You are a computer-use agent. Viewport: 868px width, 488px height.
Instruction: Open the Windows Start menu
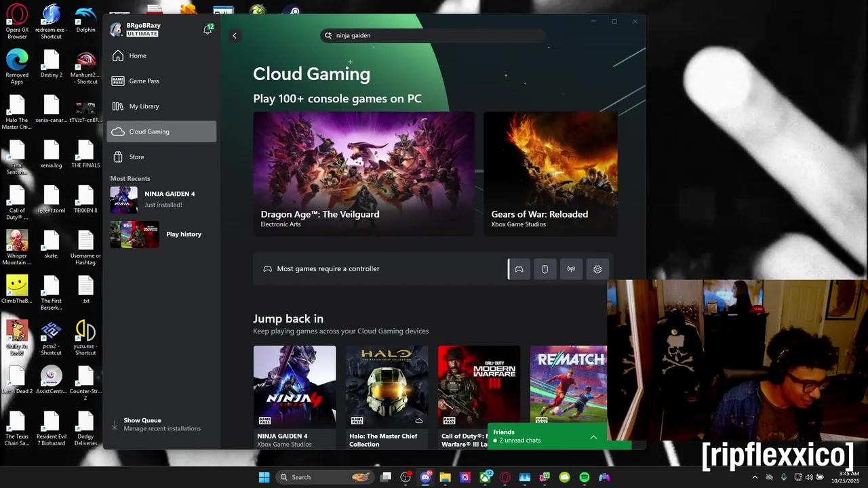coord(264,477)
